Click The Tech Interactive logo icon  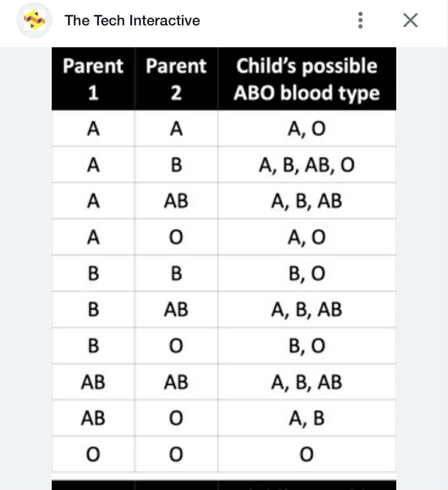34,20
